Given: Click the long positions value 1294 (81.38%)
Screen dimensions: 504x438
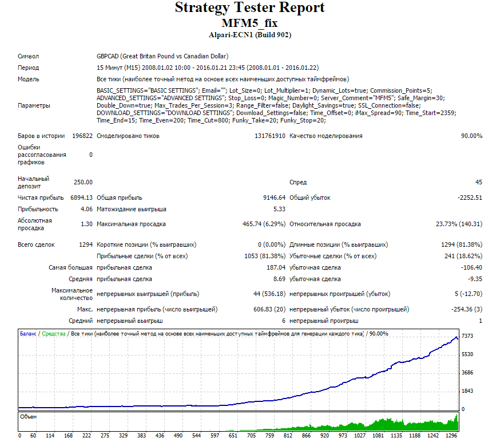Looking at the screenshot, I should click(462, 244).
